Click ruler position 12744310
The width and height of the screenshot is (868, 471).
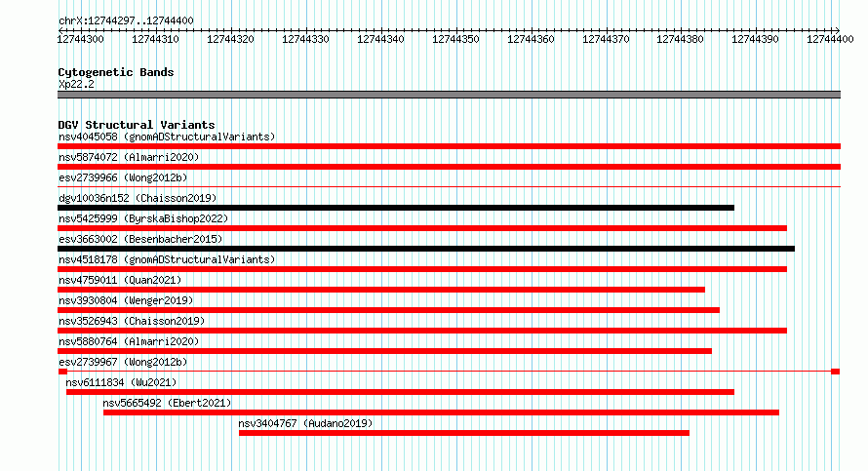pos(155,39)
